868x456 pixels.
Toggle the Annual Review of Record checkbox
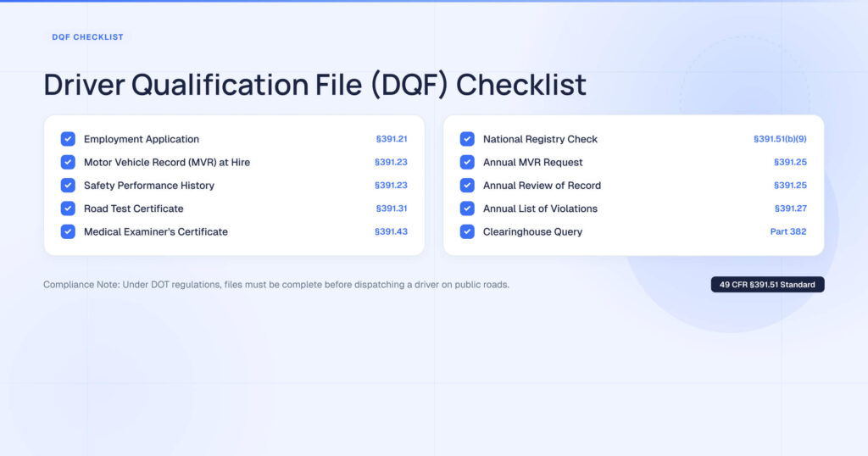point(467,186)
